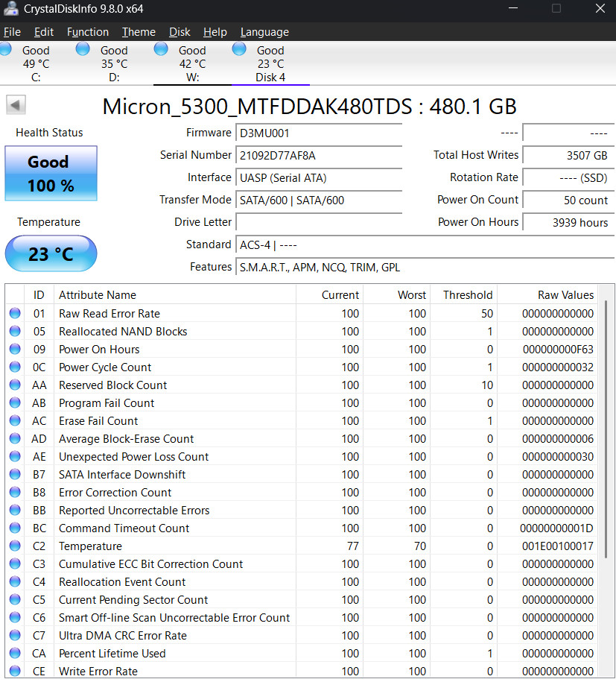Screen dimensions: 616x682
Task: Select raw value 000000000F63 in Power On Hours
Action: pos(558,350)
